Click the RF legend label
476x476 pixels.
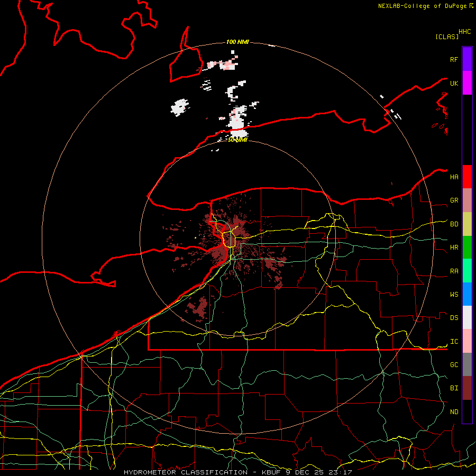454,59
